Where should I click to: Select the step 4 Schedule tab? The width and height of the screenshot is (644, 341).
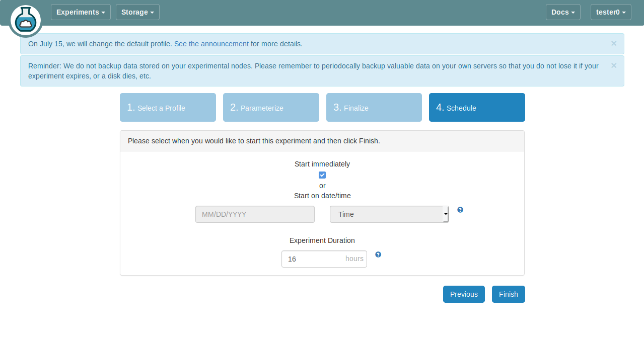tap(477, 108)
